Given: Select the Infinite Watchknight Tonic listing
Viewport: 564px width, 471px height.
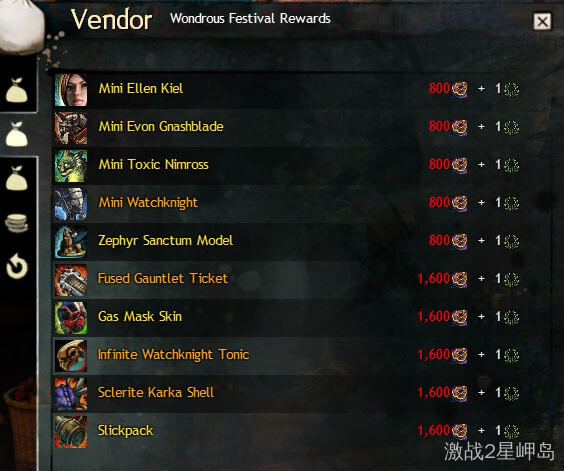Looking at the screenshot, I should (287, 356).
